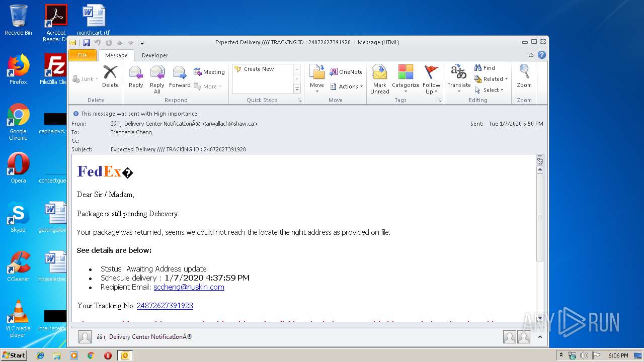Customize Quick Access Toolbar dropdown

(142, 43)
